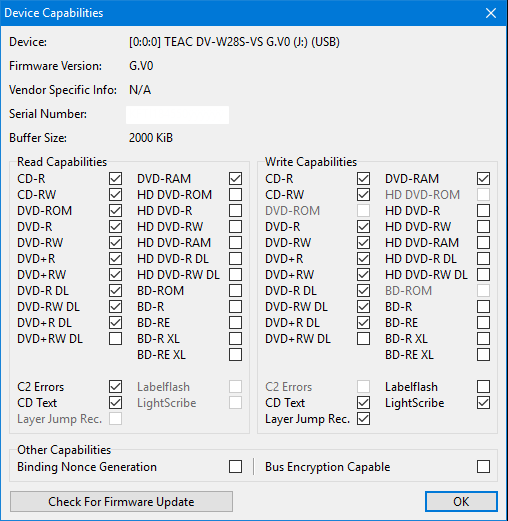Toggle the Write CD-R checkbox
508x521 pixels.
coord(363,179)
